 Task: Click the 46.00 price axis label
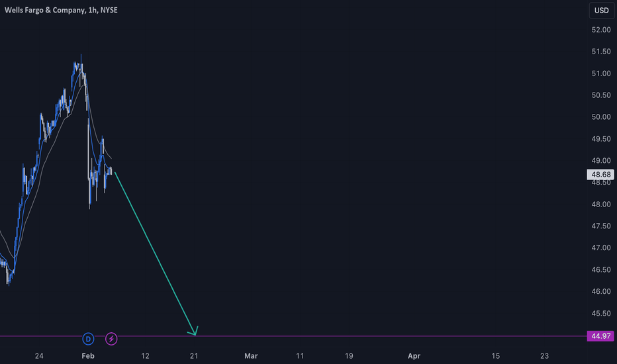601,291
